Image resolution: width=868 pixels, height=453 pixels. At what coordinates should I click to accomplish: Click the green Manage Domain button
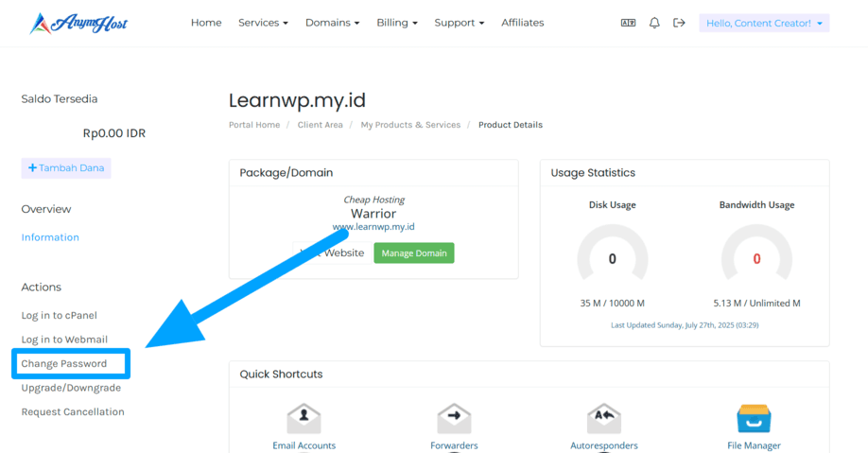click(414, 253)
